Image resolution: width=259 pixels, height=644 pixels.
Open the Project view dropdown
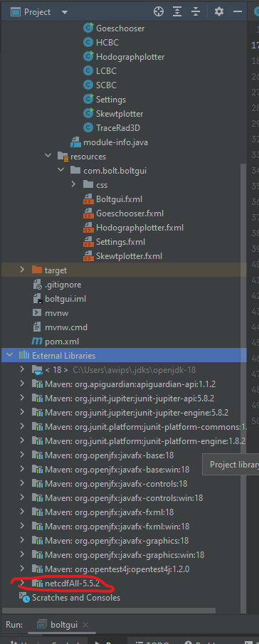click(x=65, y=12)
